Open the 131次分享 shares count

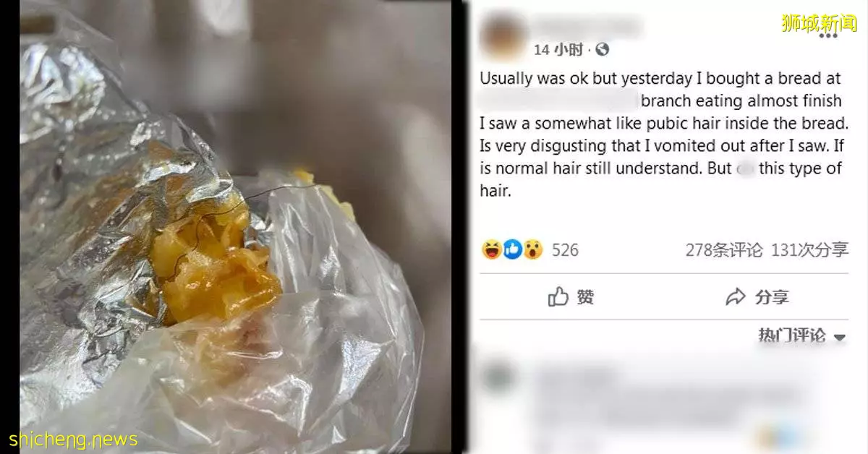(x=809, y=250)
